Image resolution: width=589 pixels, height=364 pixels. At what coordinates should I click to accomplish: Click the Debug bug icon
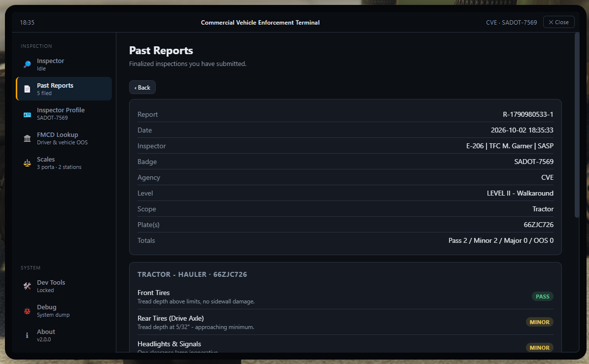[27, 311]
